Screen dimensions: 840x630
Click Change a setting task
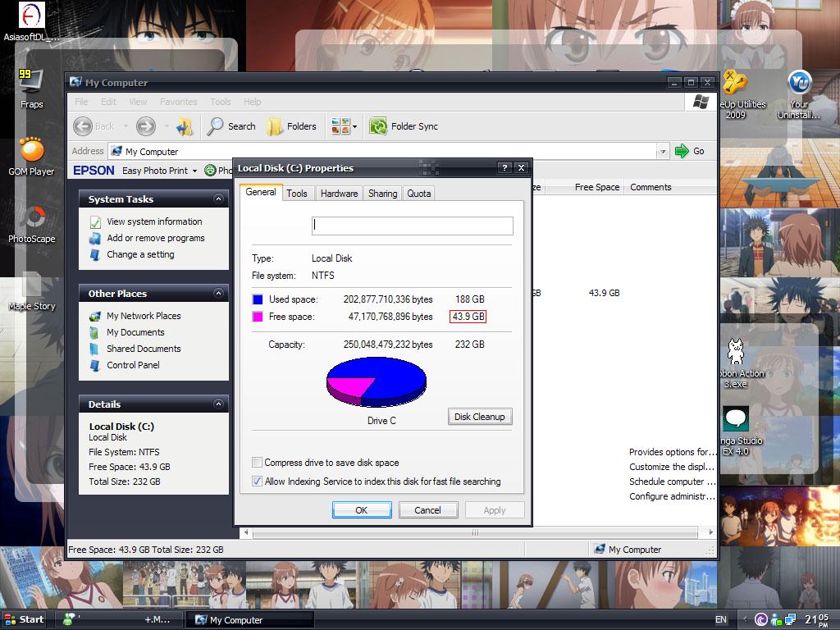click(132, 254)
